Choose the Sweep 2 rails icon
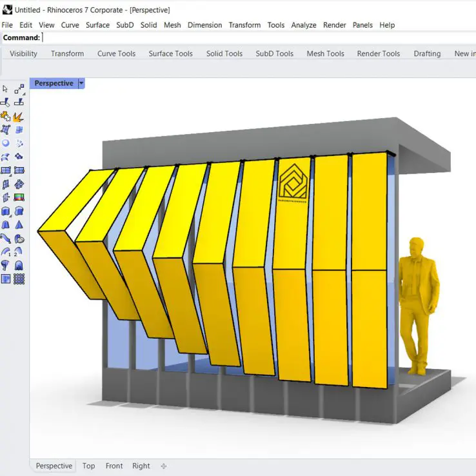The height and width of the screenshot is (476, 476). [x=19, y=252]
